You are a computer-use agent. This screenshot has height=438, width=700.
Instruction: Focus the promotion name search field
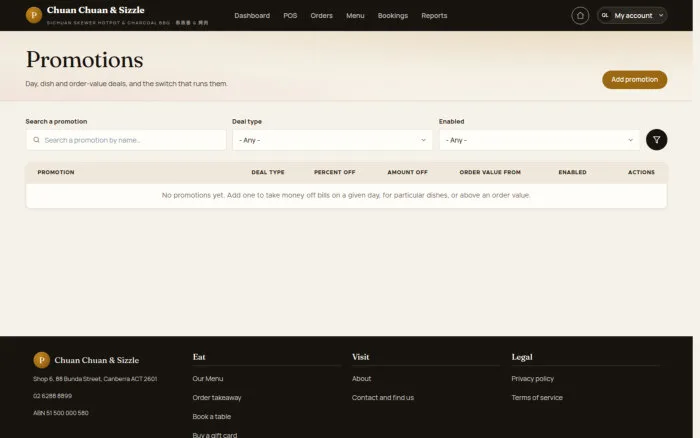pyautogui.click(x=126, y=140)
